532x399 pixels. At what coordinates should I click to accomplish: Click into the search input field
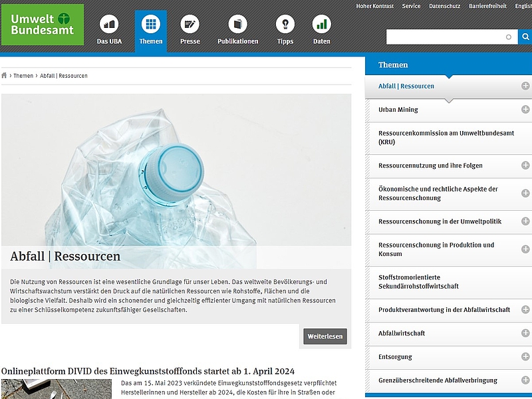pos(446,37)
